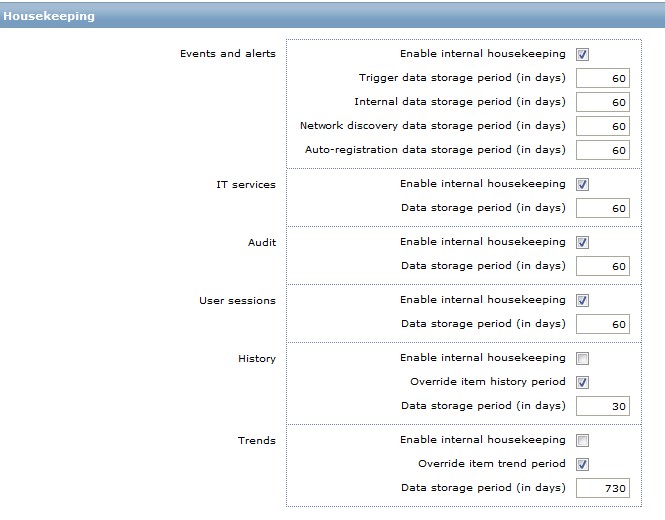The height and width of the screenshot is (520, 665).
Task: Toggle Events and alerts internal housekeeping checkbox
Action: coord(583,55)
